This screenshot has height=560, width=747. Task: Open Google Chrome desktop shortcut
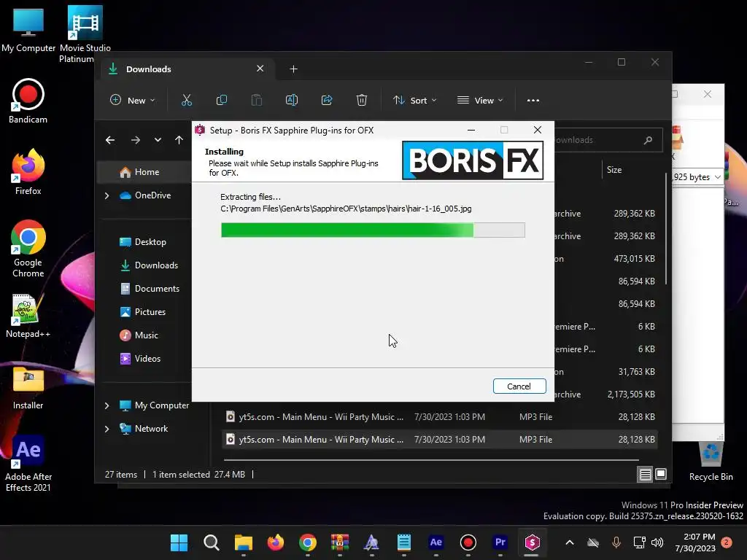pyautogui.click(x=28, y=249)
